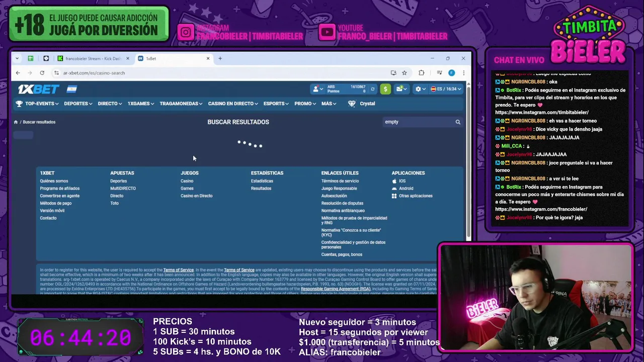Open the ESPORTS menu
644x362 pixels.
pyautogui.click(x=276, y=104)
